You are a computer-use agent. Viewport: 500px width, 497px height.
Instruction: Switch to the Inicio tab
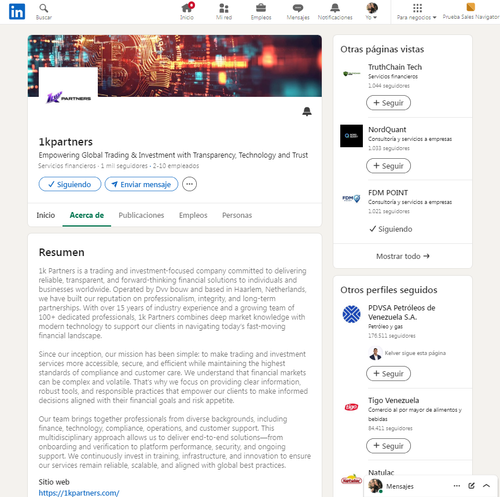tap(46, 215)
